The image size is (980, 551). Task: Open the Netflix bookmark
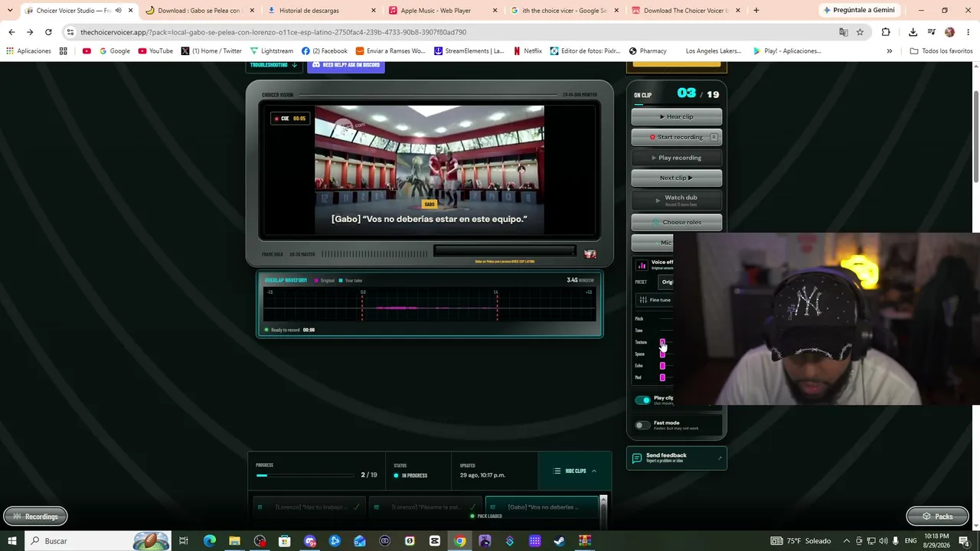point(528,51)
